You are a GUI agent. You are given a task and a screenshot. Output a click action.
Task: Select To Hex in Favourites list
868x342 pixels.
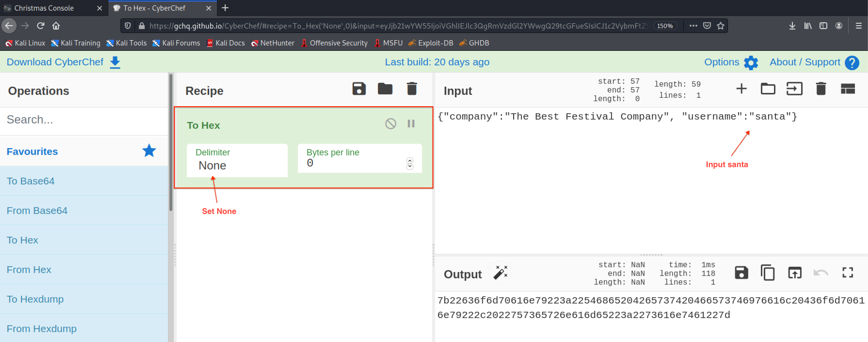click(x=84, y=240)
